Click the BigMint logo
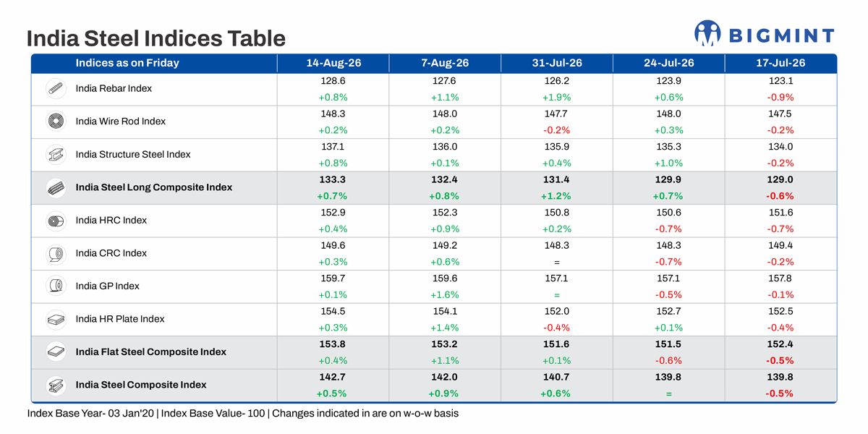 (x=764, y=34)
